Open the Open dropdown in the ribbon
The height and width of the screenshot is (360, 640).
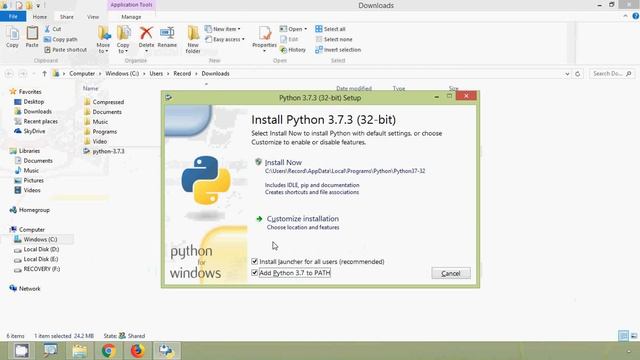[293, 29]
